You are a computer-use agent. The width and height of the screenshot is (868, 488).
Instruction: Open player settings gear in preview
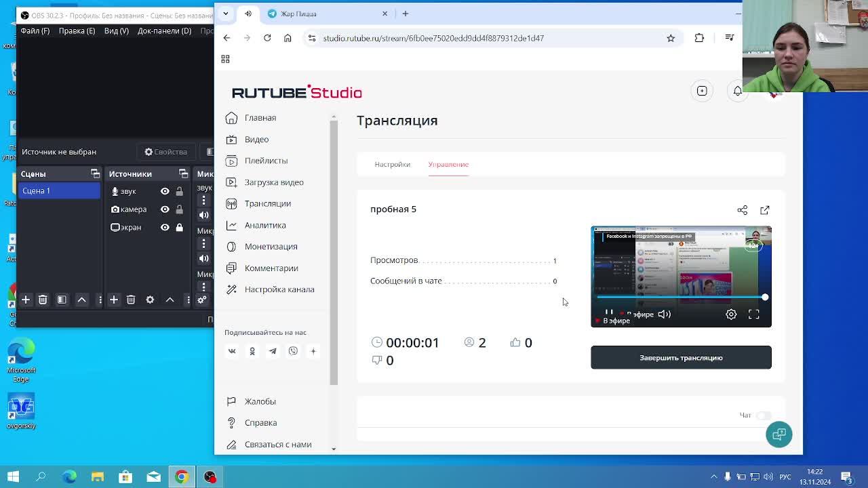click(731, 314)
